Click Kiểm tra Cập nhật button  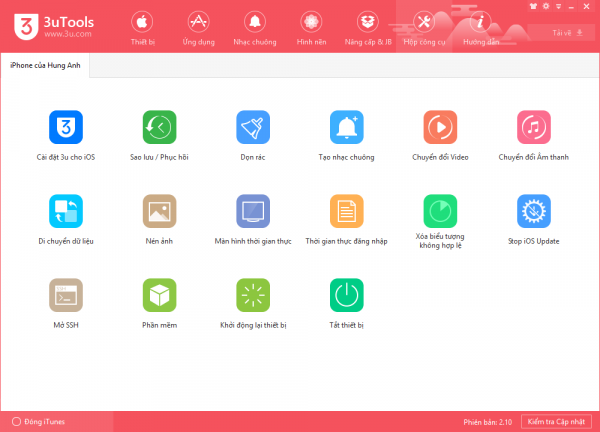556,422
